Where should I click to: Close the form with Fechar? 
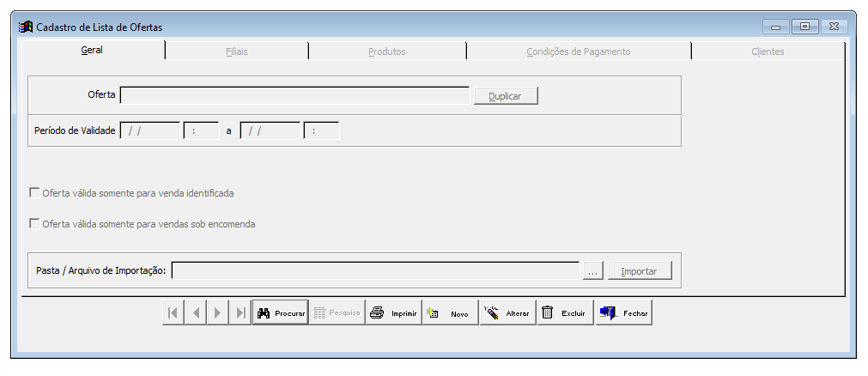[624, 312]
